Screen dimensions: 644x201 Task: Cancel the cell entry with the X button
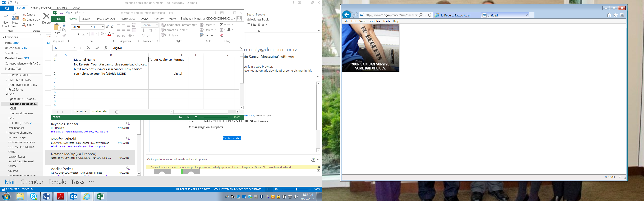88,48
